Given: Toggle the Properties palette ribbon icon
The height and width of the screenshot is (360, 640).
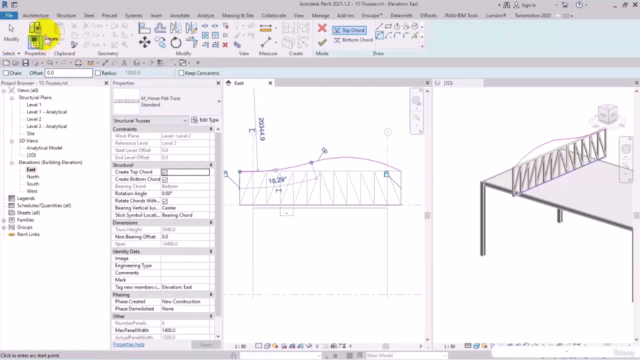Looking at the screenshot, I should [35, 42].
